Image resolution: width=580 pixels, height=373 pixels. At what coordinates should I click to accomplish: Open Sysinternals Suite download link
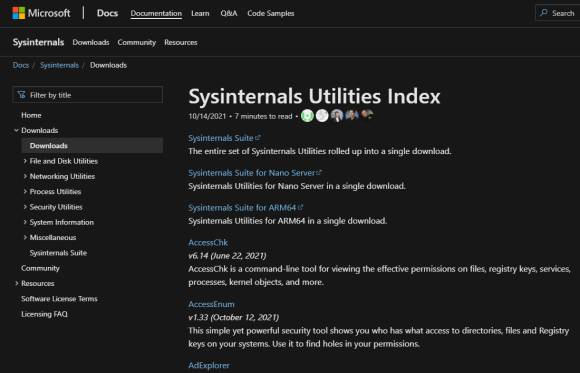(221, 138)
